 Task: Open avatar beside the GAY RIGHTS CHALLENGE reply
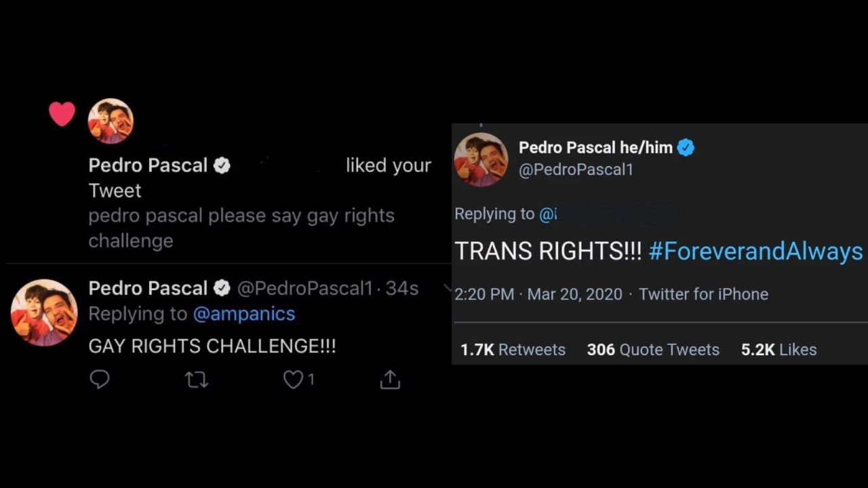pyautogui.click(x=44, y=312)
